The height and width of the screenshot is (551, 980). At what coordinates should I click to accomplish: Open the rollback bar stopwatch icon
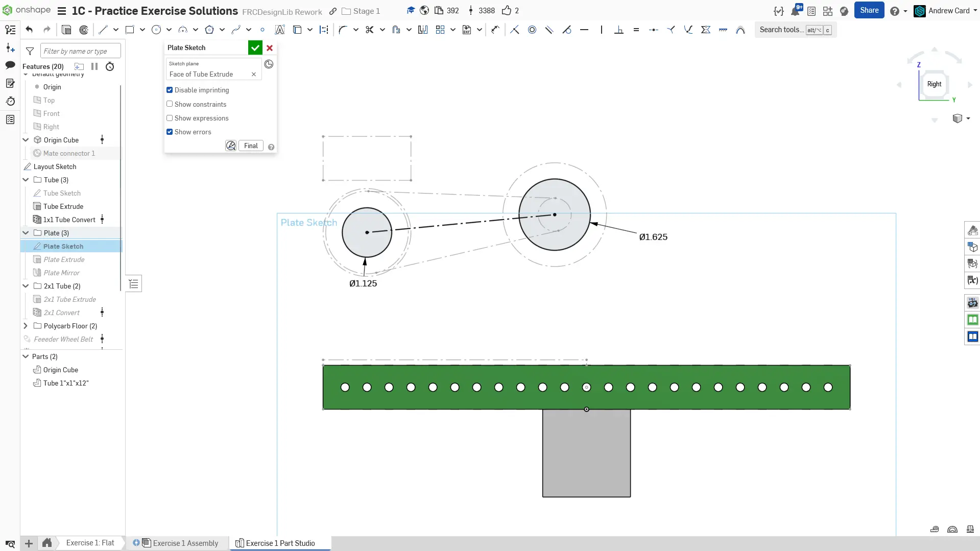pos(110,66)
